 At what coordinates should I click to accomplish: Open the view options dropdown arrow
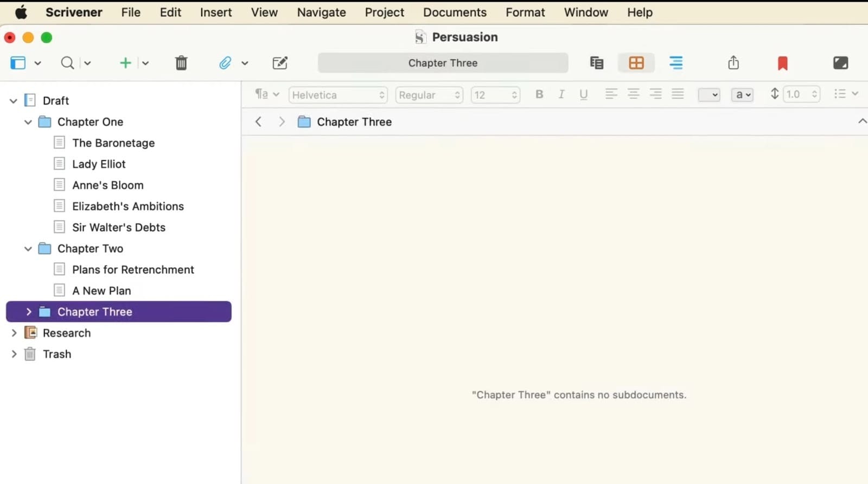click(37, 63)
